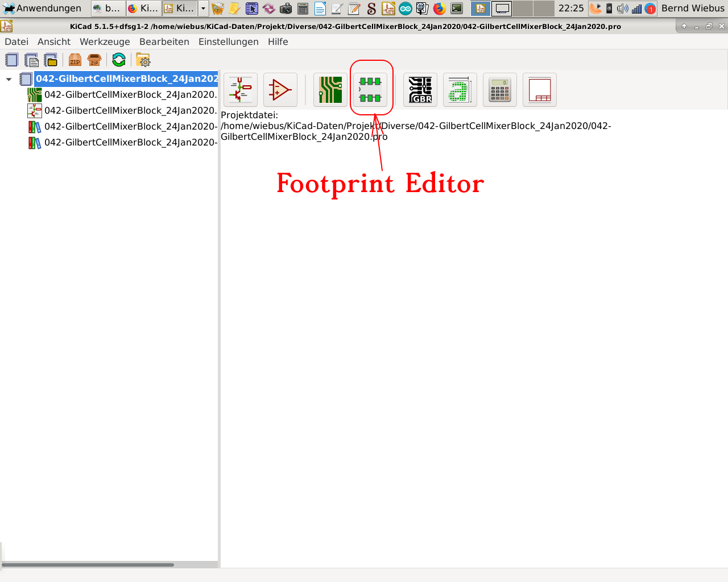Image resolution: width=728 pixels, height=582 pixels.
Task: Browse project files with folder-gear icon
Action: click(143, 60)
